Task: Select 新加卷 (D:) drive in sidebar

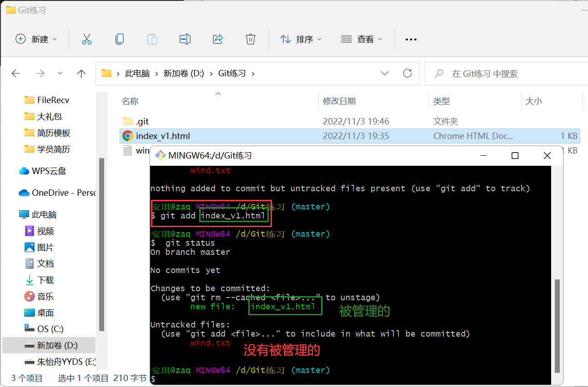Action: 49,345
